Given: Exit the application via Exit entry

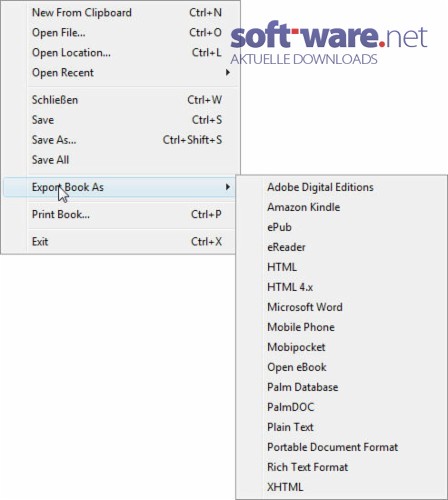Looking at the screenshot, I should point(120,242).
